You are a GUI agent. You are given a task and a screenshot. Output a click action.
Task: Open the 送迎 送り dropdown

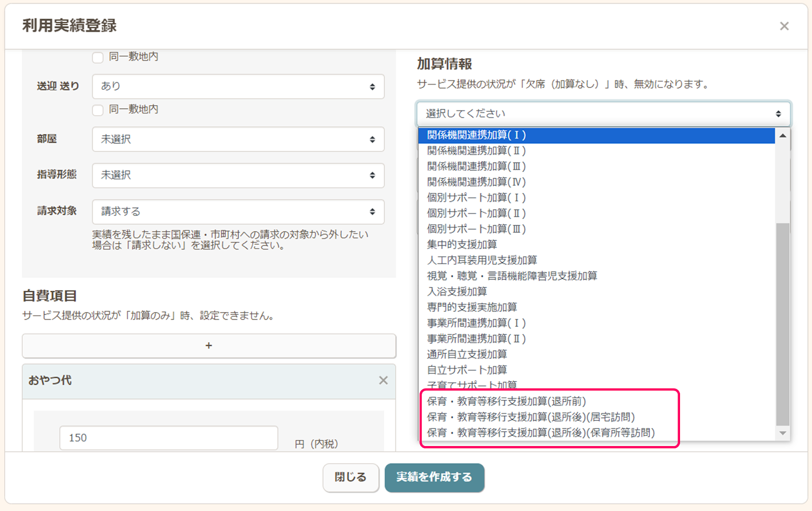click(238, 87)
